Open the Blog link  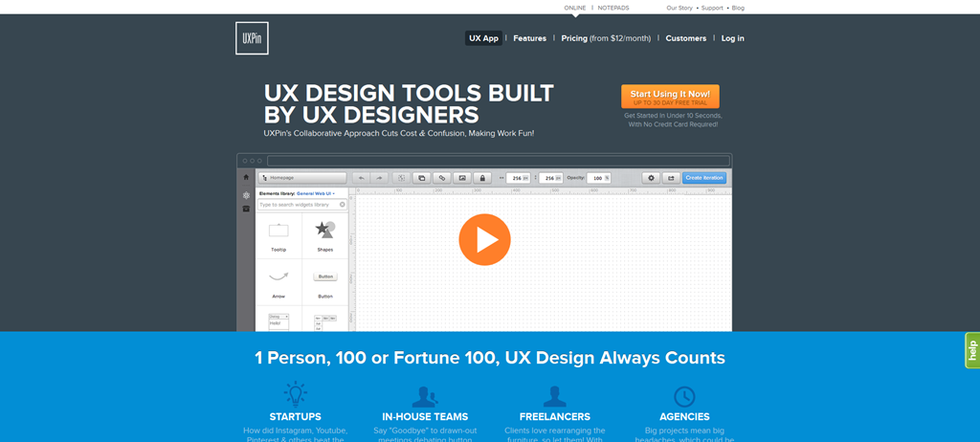(738, 8)
